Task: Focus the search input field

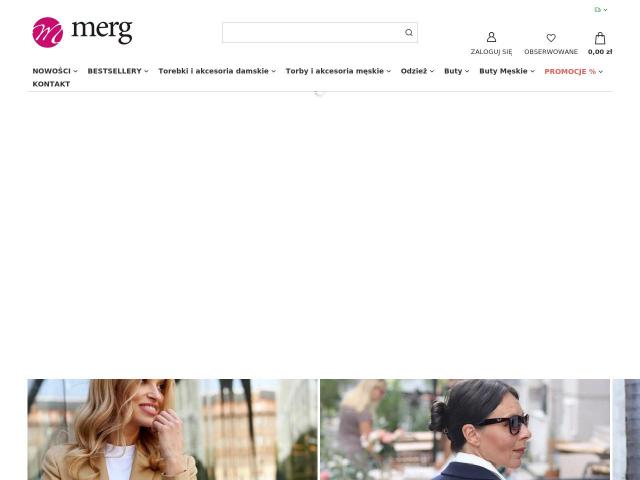Action: point(312,33)
